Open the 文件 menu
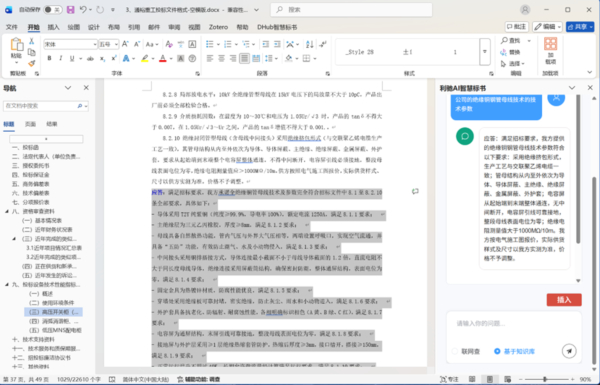 coord(12,27)
